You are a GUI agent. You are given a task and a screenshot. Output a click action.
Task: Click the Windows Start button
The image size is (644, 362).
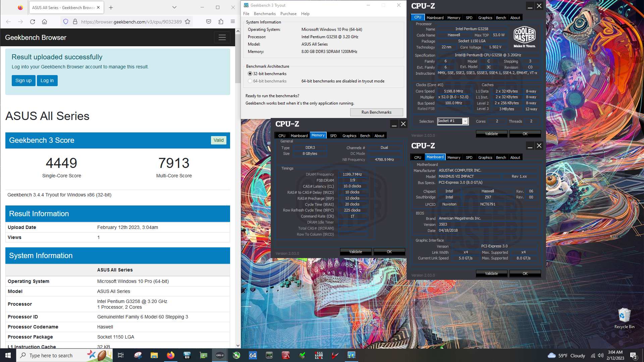click(x=8, y=355)
